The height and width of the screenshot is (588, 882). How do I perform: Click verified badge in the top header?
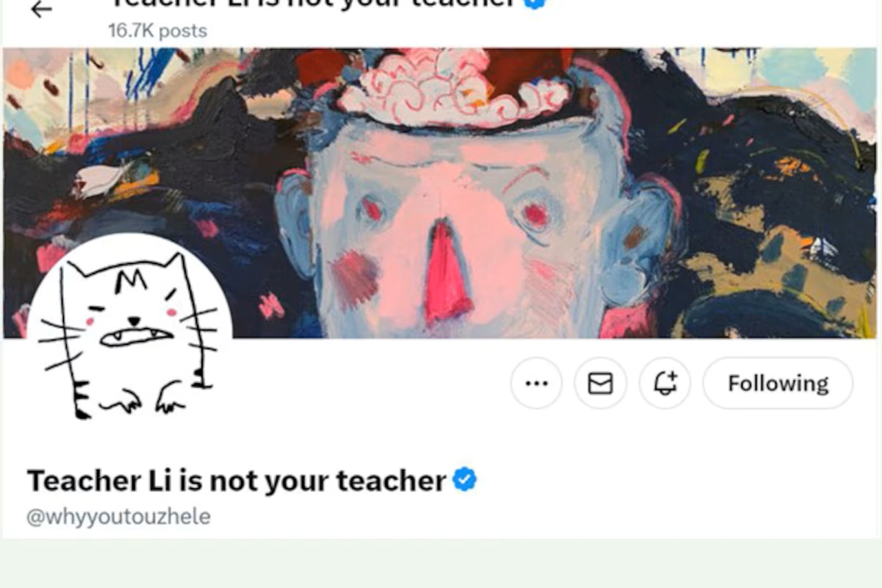click(x=534, y=4)
